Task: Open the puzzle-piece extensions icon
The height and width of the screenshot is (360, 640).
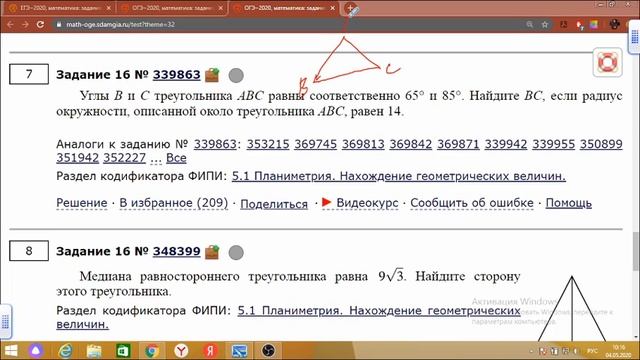Action: [x=614, y=24]
